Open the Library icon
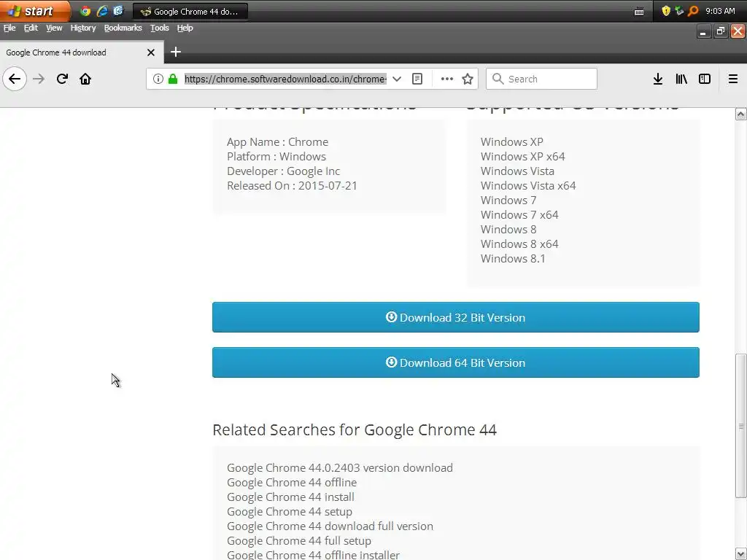 (681, 79)
